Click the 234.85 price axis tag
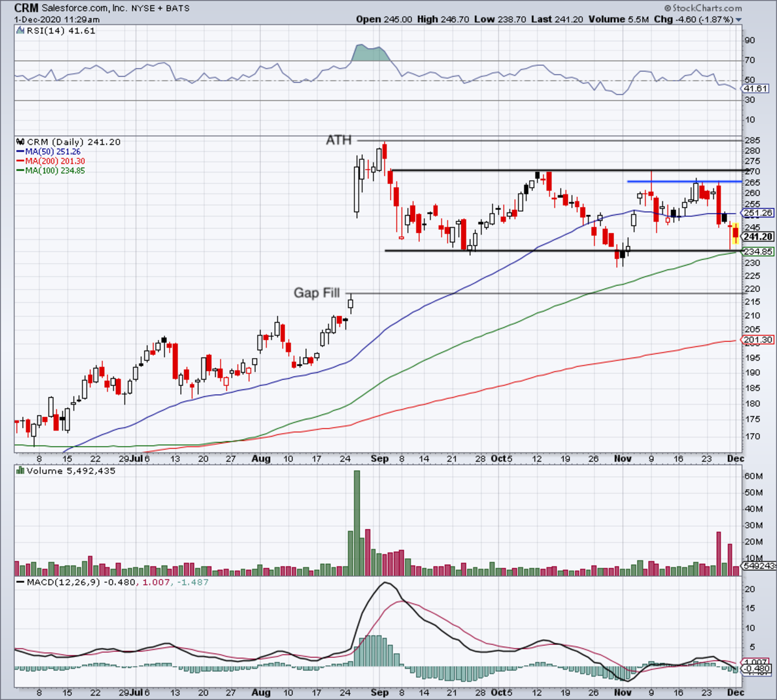The height and width of the screenshot is (700, 777). [x=758, y=252]
